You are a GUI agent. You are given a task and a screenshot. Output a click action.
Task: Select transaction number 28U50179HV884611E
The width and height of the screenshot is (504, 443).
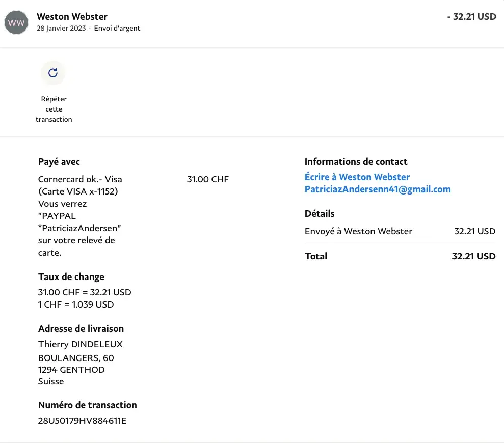(82, 421)
